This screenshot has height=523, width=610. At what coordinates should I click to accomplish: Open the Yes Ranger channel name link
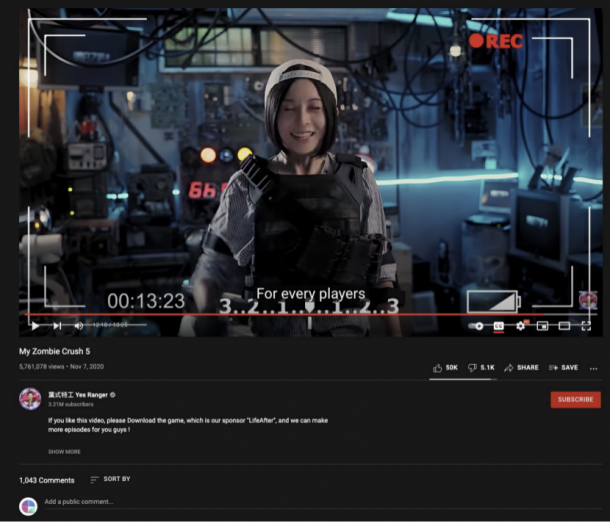coord(78,395)
